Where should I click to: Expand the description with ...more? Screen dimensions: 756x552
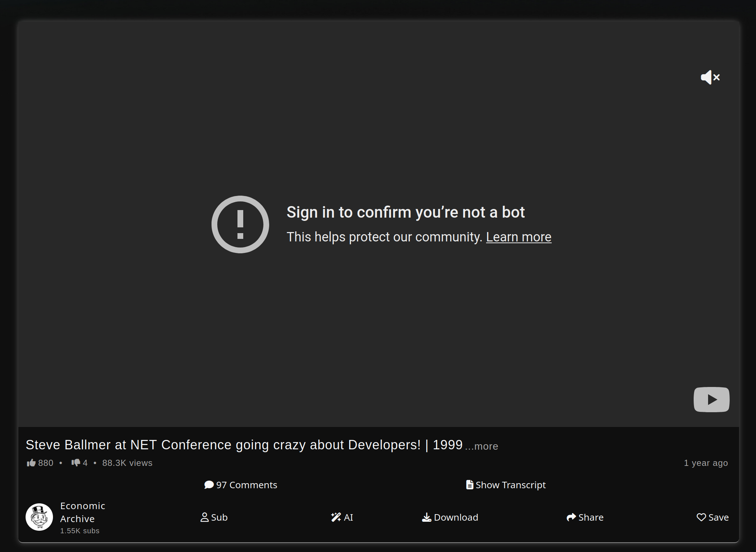click(x=482, y=446)
